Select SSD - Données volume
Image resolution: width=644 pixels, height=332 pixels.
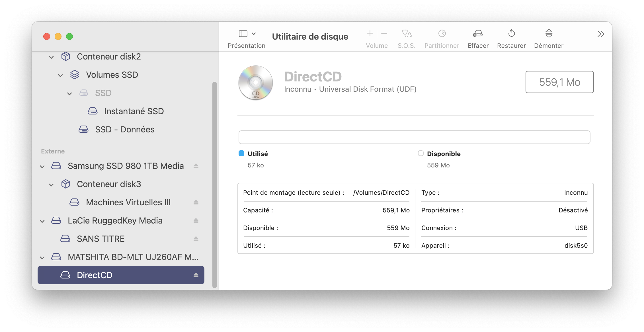click(121, 129)
